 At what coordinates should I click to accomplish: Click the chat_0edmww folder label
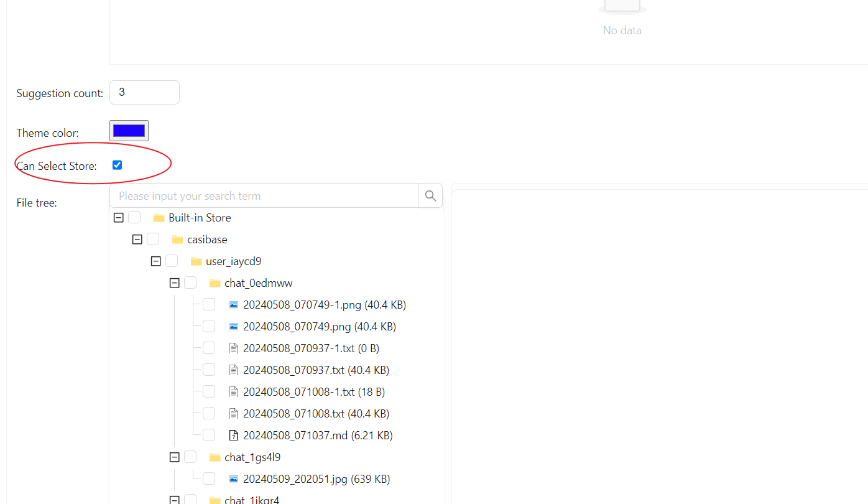(258, 283)
